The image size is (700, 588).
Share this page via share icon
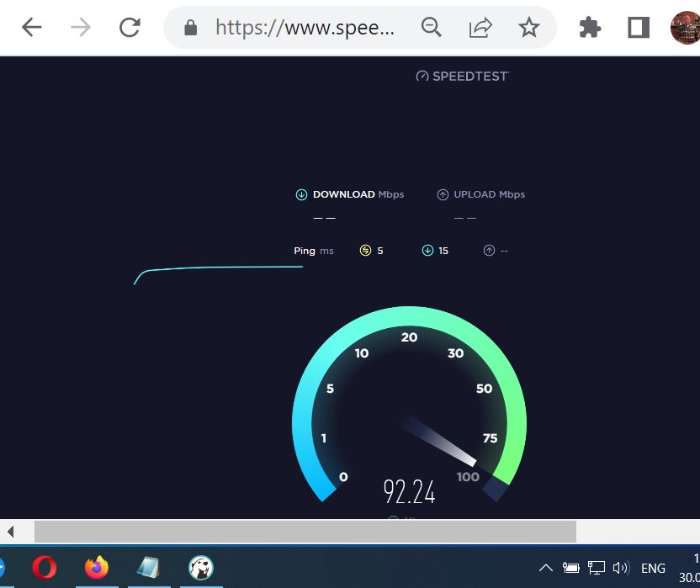480,28
